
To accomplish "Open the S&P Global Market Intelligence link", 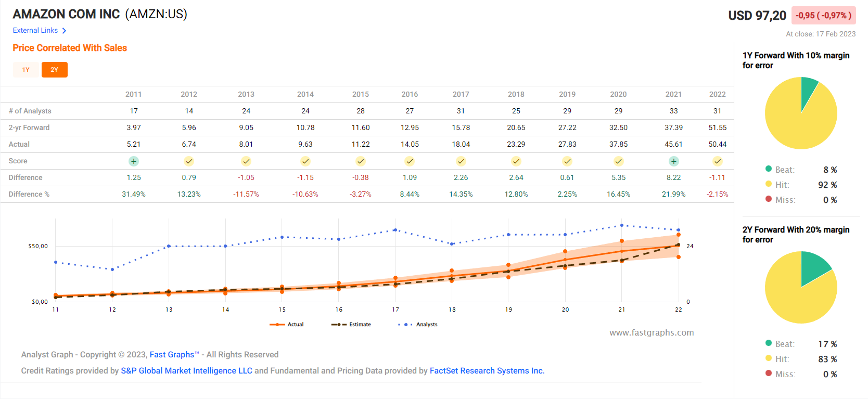I will [x=186, y=371].
